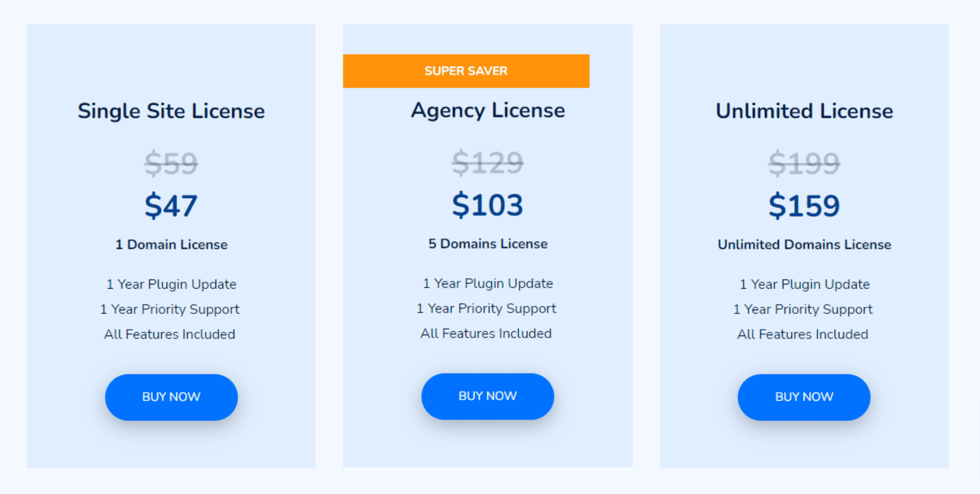Image resolution: width=980 pixels, height=494 pixels.
Task: Click the 1 Domain License text
Action: pos(171,245)
